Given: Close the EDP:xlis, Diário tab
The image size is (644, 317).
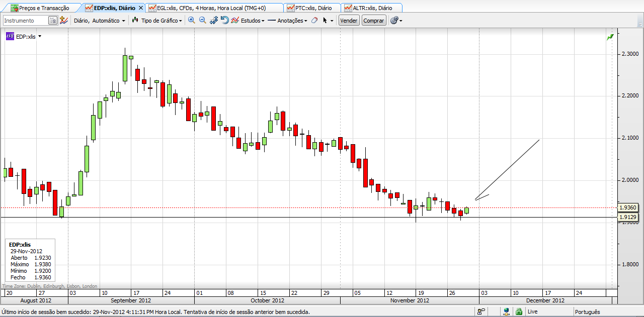Looking at the screenshot, I should coord(140,8).
